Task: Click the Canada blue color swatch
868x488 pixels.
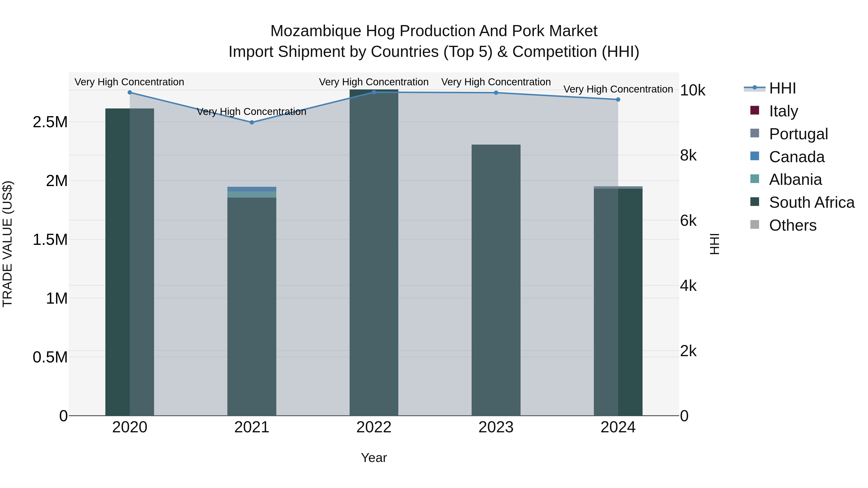Action: pos(755,156)
